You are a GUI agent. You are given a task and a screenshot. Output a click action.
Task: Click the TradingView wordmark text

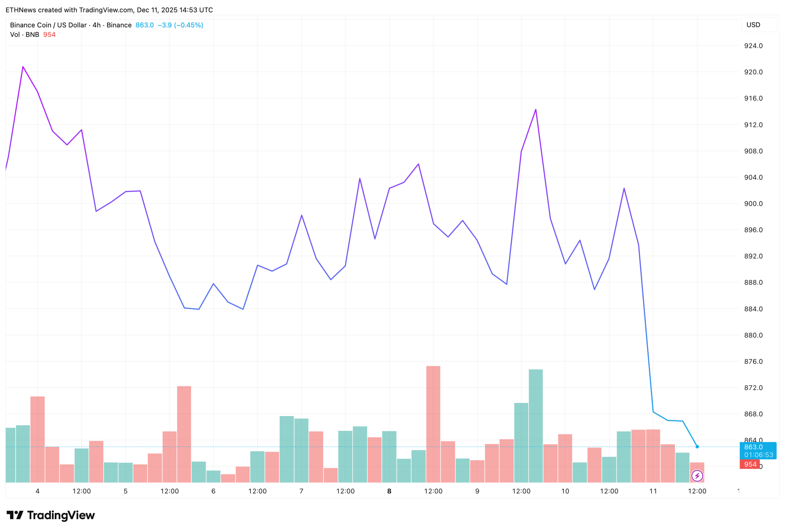61,515
